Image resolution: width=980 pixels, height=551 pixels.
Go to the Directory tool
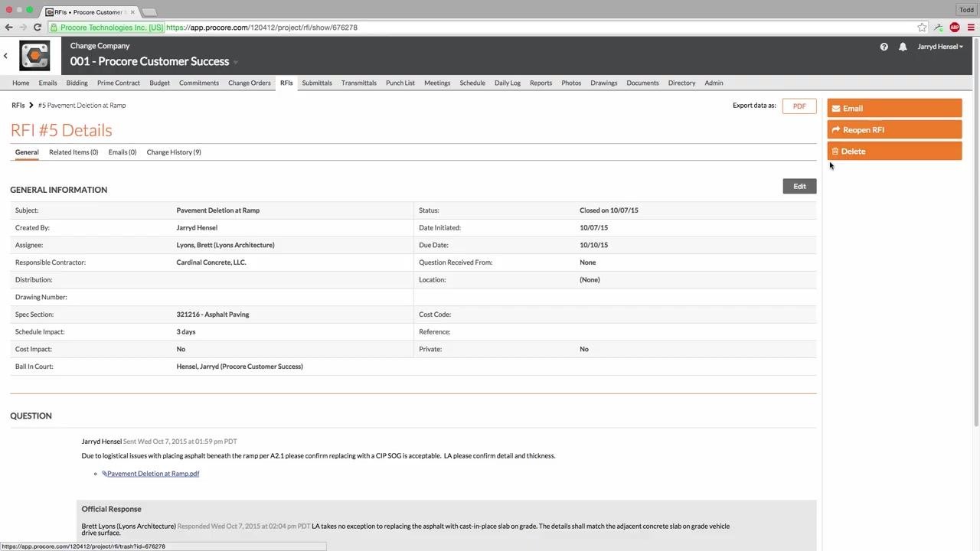click(x=681, y=83)
